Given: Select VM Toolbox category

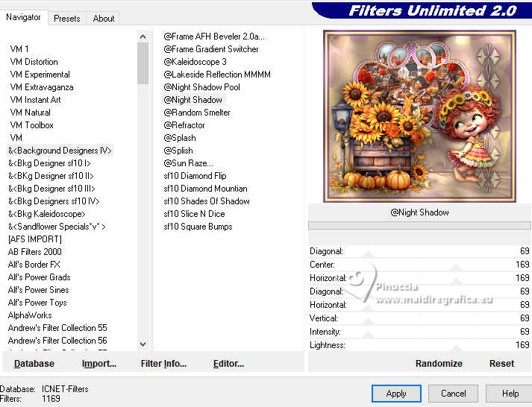Looking at the screenshot, I should tap(32, 125).
